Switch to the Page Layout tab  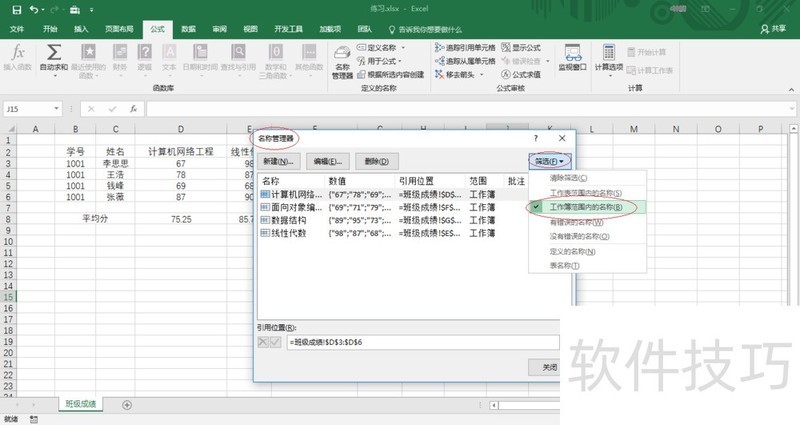click(x=119, y=29)
